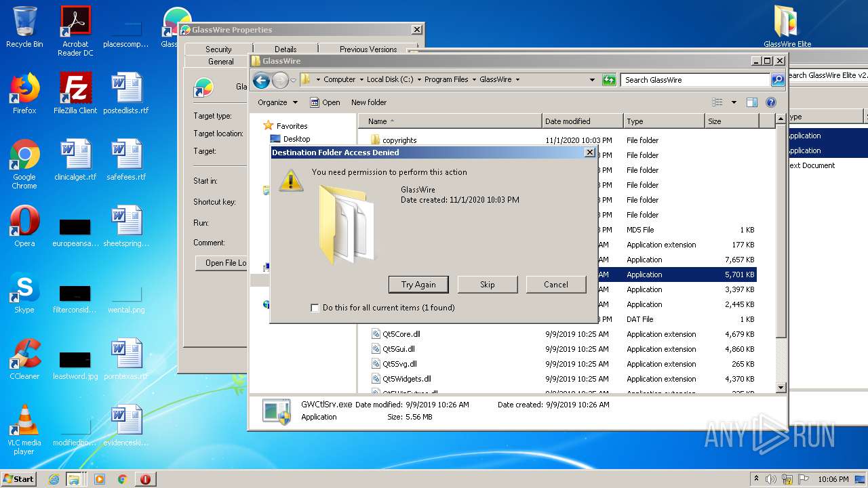
Task: Select wental.png desktop file
Action: (x=126, y=298)
